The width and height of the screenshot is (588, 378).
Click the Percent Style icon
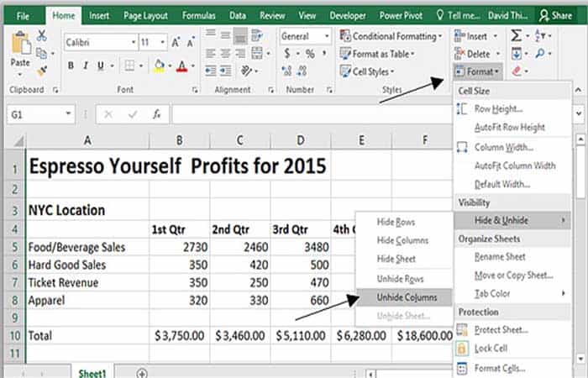tap(310, 54)
